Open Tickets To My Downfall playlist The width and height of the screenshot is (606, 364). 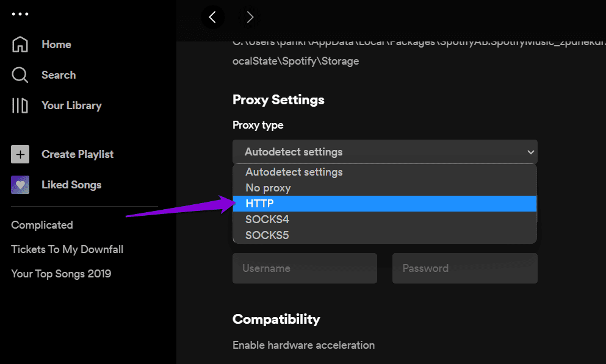[x=67, y=249]
